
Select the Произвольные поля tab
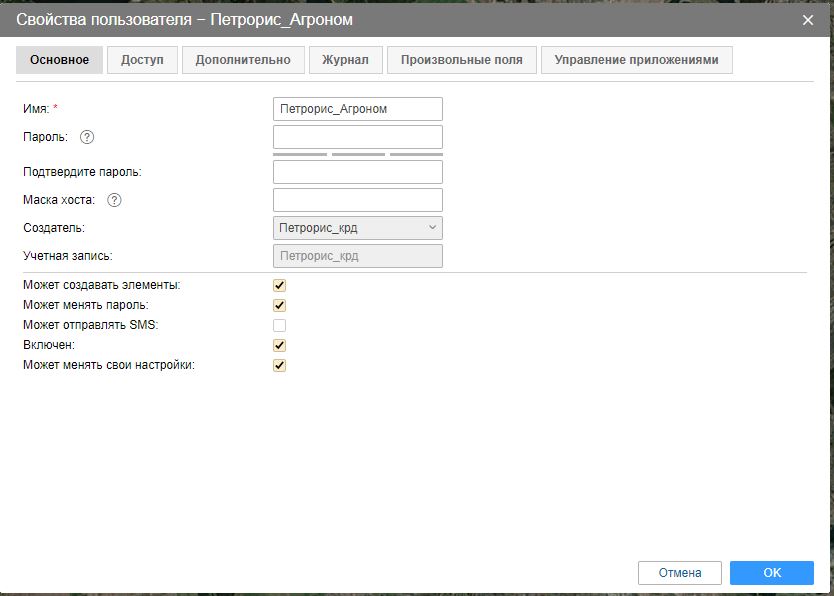coord(461,60)
